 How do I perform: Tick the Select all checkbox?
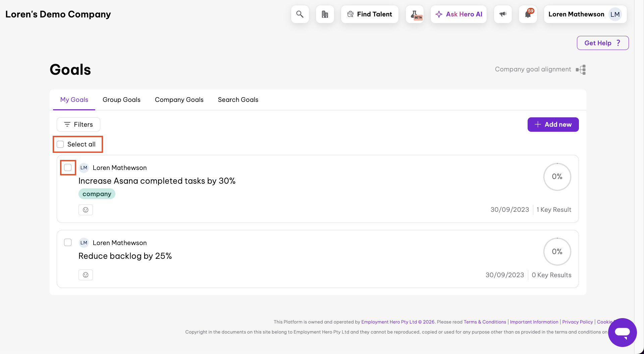pos(60,144)
